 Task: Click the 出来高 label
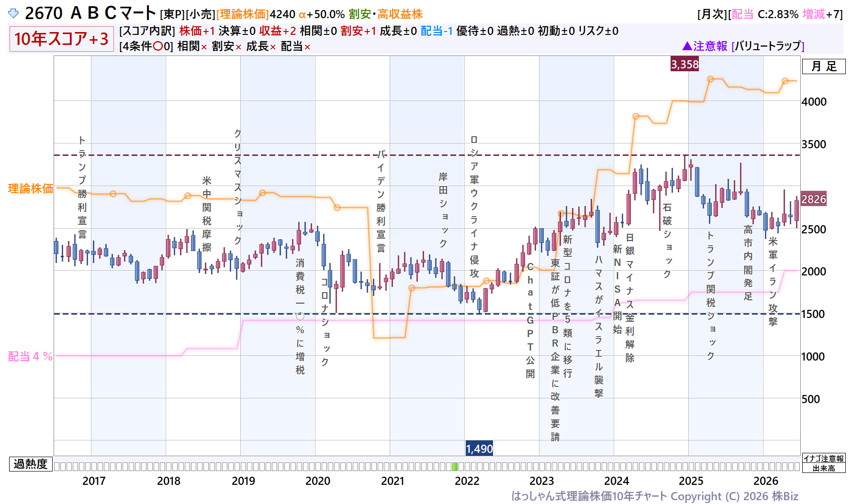click(824, 468)
